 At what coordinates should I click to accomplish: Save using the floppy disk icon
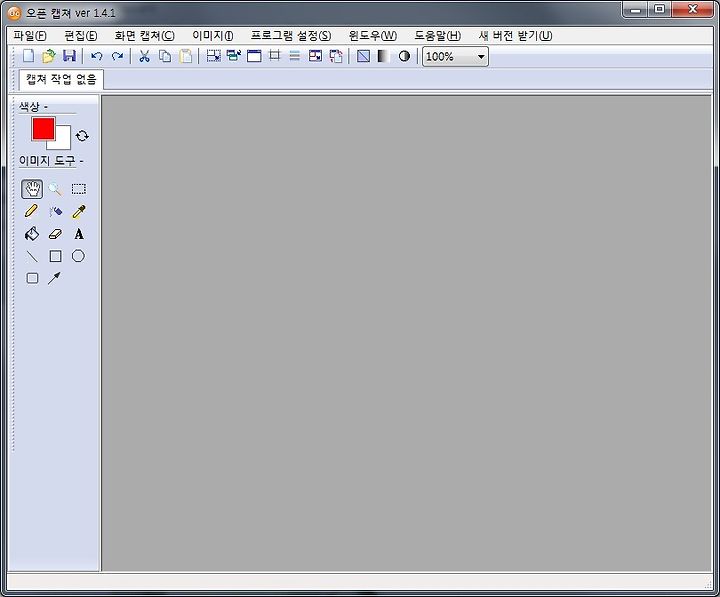(69, 56)
